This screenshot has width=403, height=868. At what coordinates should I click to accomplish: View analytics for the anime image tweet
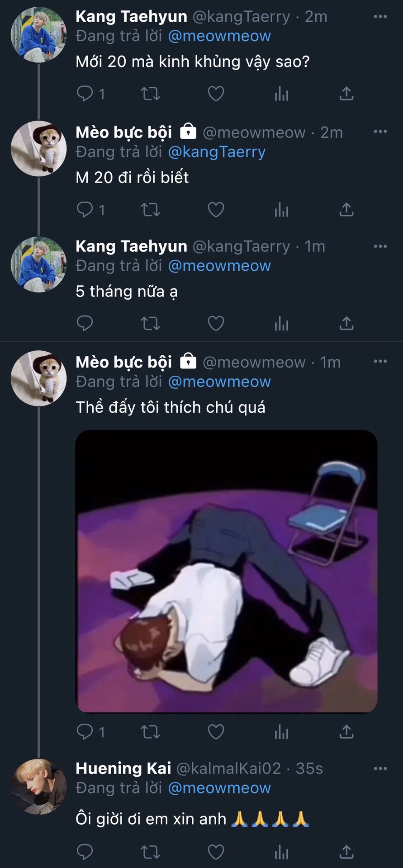click(281, 731)
